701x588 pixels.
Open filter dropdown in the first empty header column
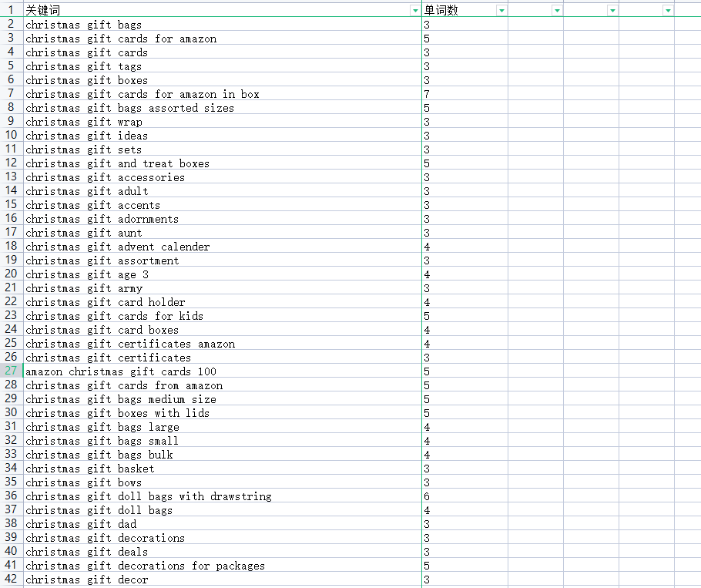coord(557,10)
